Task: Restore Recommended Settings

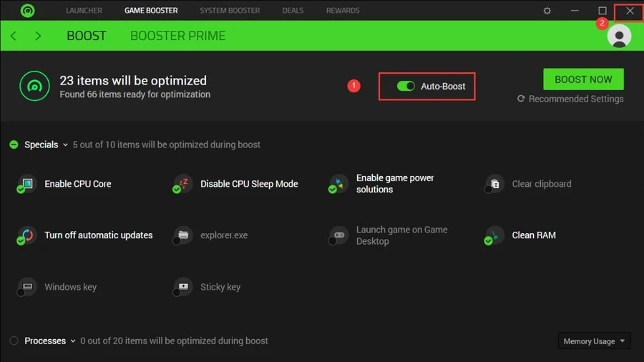Action: (x=570, y=99)
